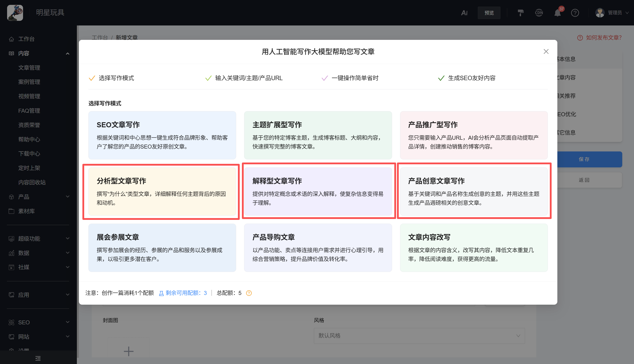Click the paint roller theme icon
634x364 pixels.
pyautogui.click(x=521, y=13)
